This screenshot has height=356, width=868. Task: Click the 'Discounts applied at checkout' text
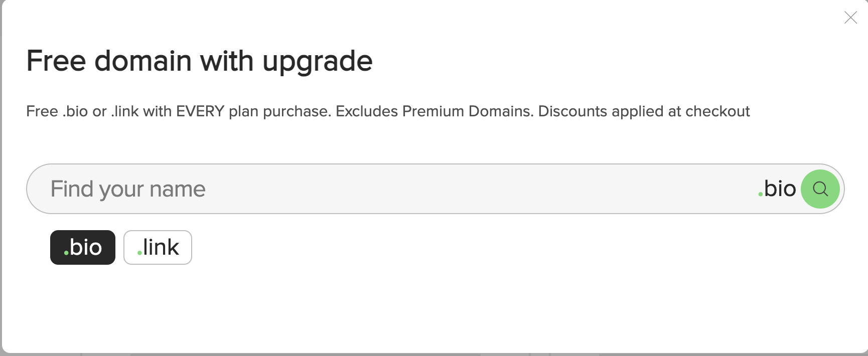tap(644, 111)
